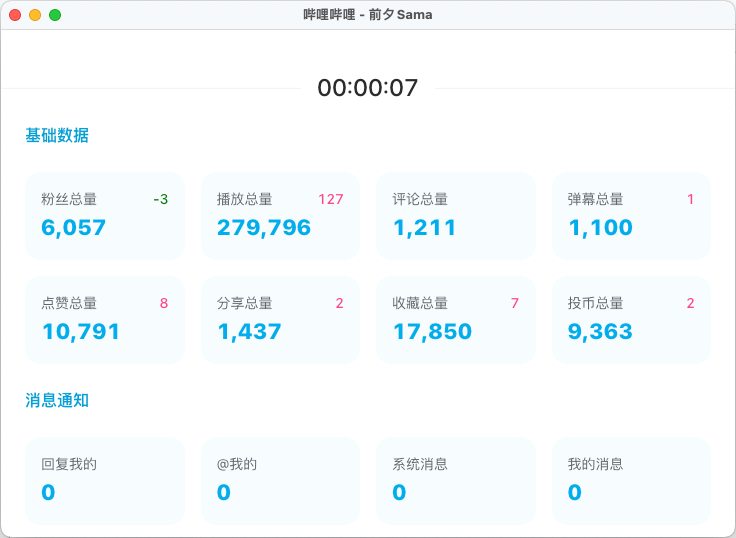Click the 127 play increase indicator
Screen dimensions: 736x538
coord(331,199)
